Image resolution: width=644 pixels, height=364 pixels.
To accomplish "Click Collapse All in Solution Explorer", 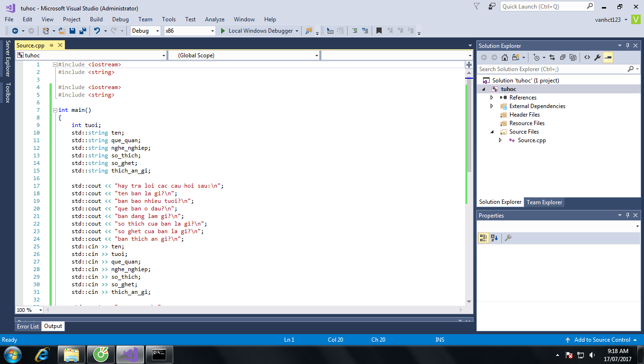I will [563, 57].
